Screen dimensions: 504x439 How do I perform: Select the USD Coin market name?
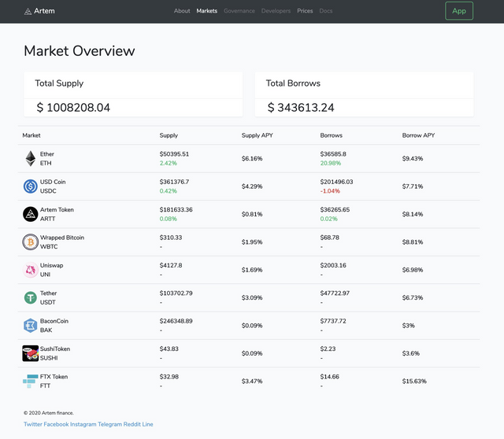(x=53, y=182)
